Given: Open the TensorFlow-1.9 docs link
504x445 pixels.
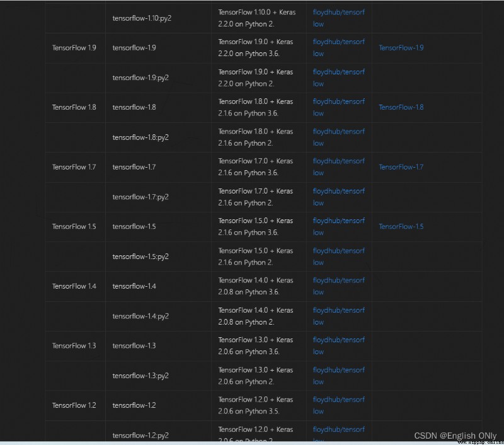Looking at the screenshot, I should (x=401, y=48).
